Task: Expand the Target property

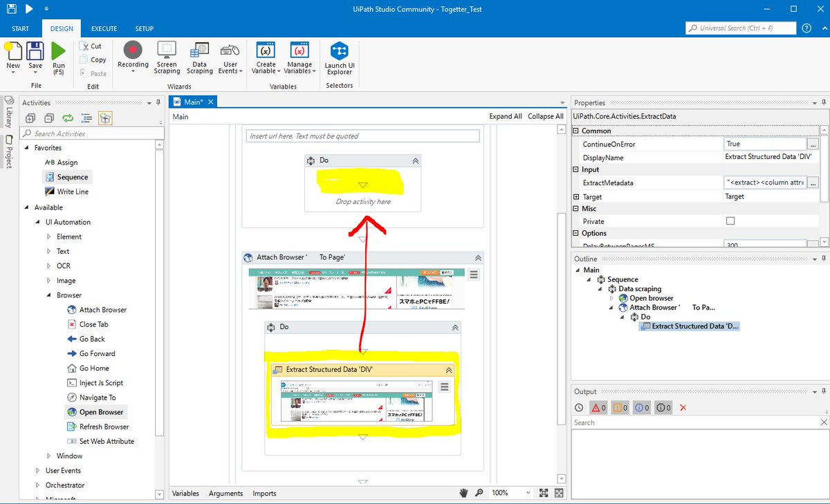Action: [x=576, y=197]
